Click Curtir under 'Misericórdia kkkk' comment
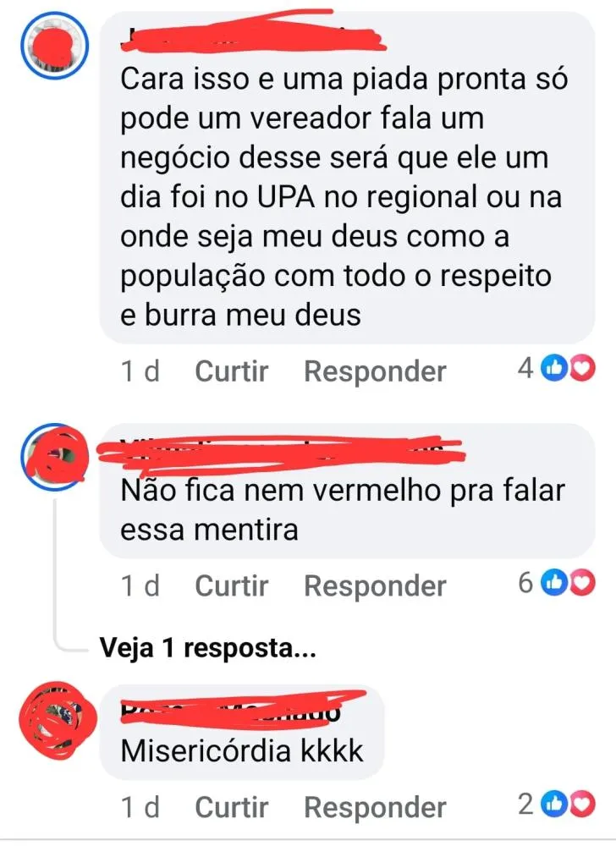 231,807
